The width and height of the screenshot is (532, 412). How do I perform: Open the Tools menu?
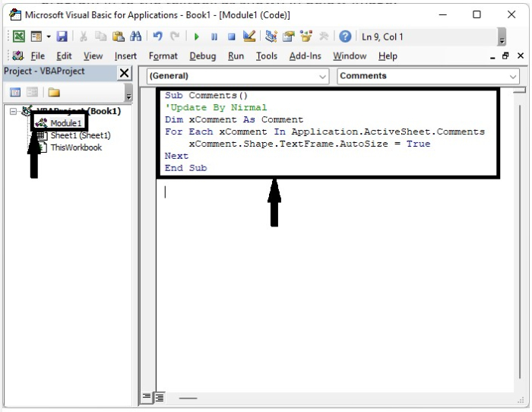coord(267,56)
